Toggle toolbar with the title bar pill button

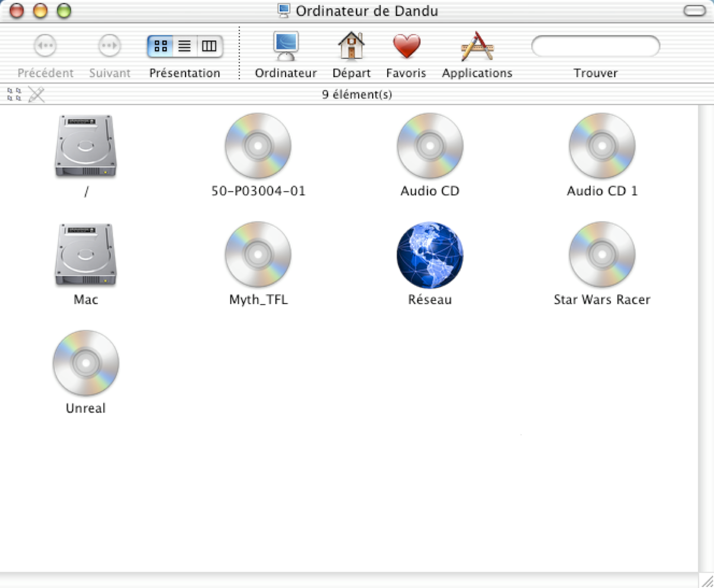click(694, 11)
